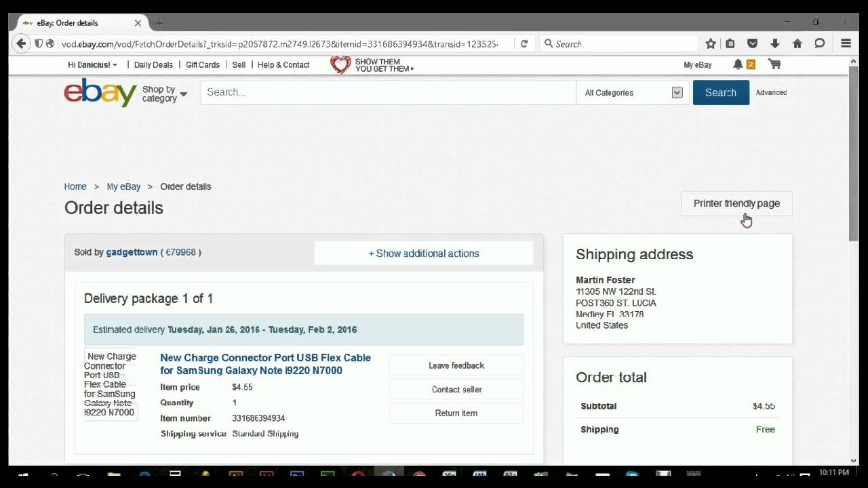Open eBay notifications bell icon
This screenshot has height=488, width=868.
(x=738, y=64)
